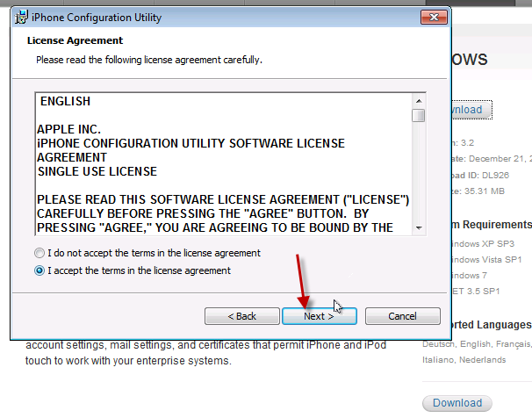Viewport: 532px width, 418px height.
Task: Go back using the Back button
Action: pos(241,316)
